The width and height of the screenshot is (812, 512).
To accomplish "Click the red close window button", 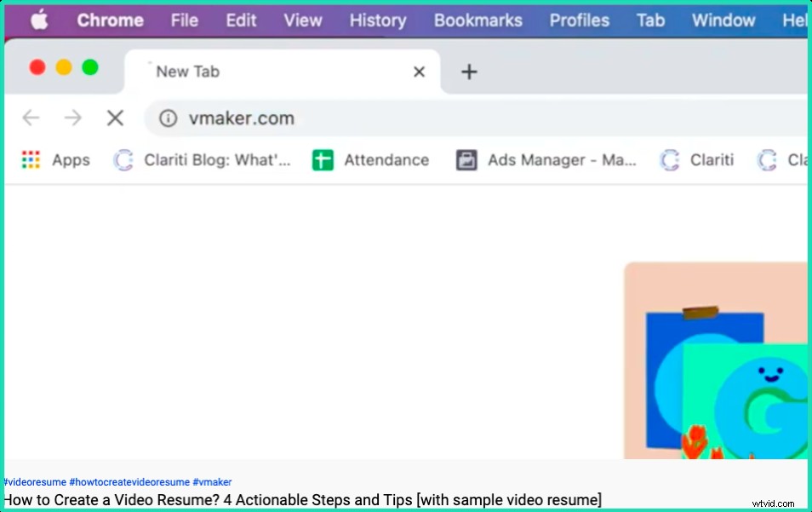I will point(37,67).
